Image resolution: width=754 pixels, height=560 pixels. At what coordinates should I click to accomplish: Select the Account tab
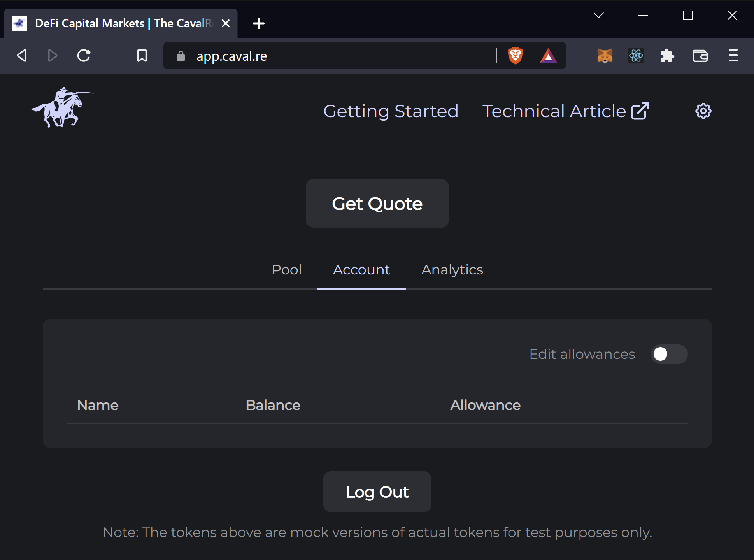[x=361, y=270]
